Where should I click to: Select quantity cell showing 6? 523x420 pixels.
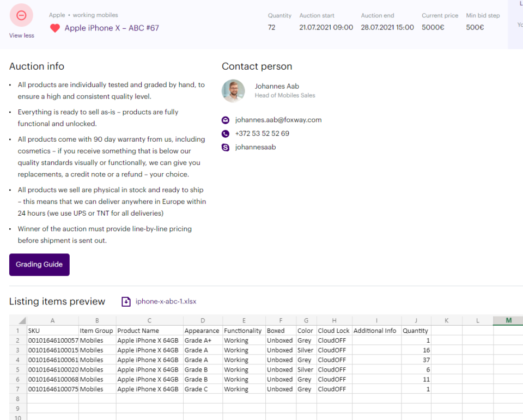pyautogui.click(x=416, y=370)
